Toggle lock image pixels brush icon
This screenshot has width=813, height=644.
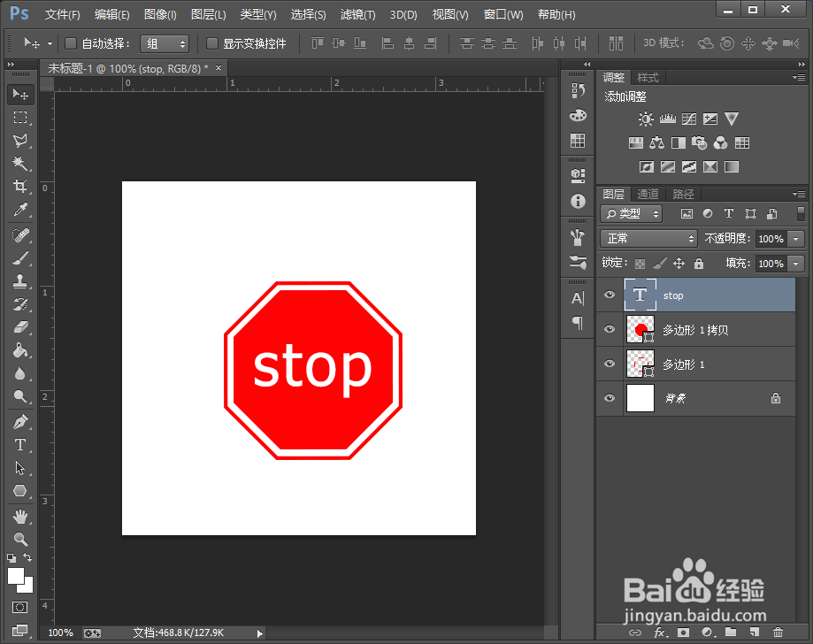(x=660, y=264)
